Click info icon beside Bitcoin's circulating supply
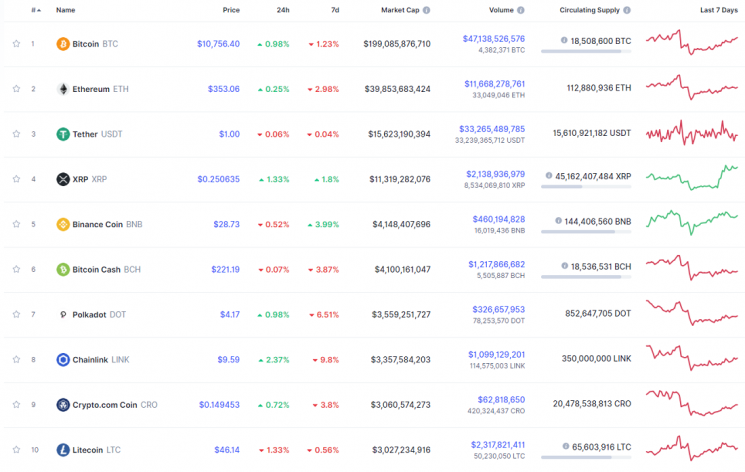The image size is (745, 472). click(564, 40)
